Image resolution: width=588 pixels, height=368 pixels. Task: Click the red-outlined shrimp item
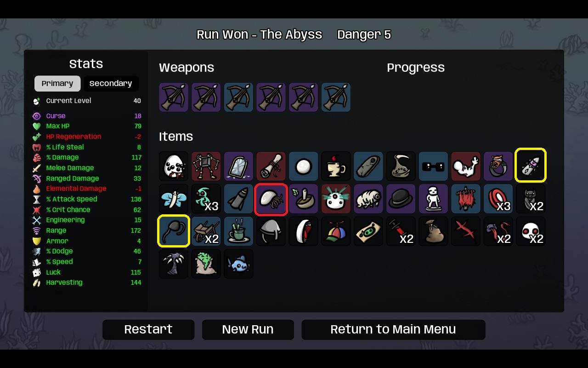tap(271, 199)
